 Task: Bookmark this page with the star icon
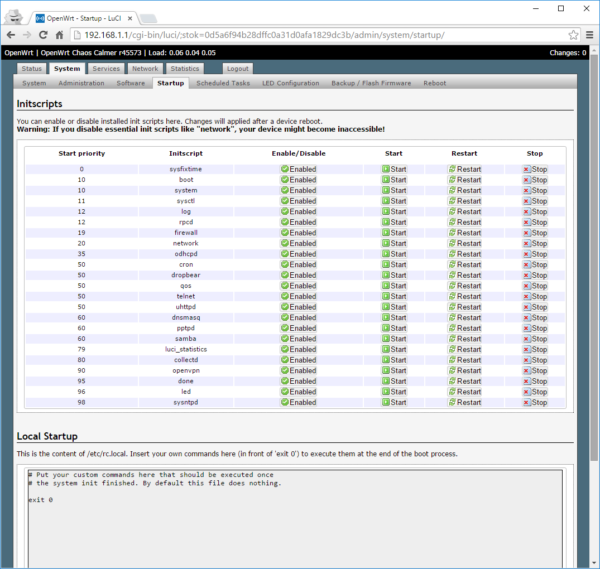(572, 34)
